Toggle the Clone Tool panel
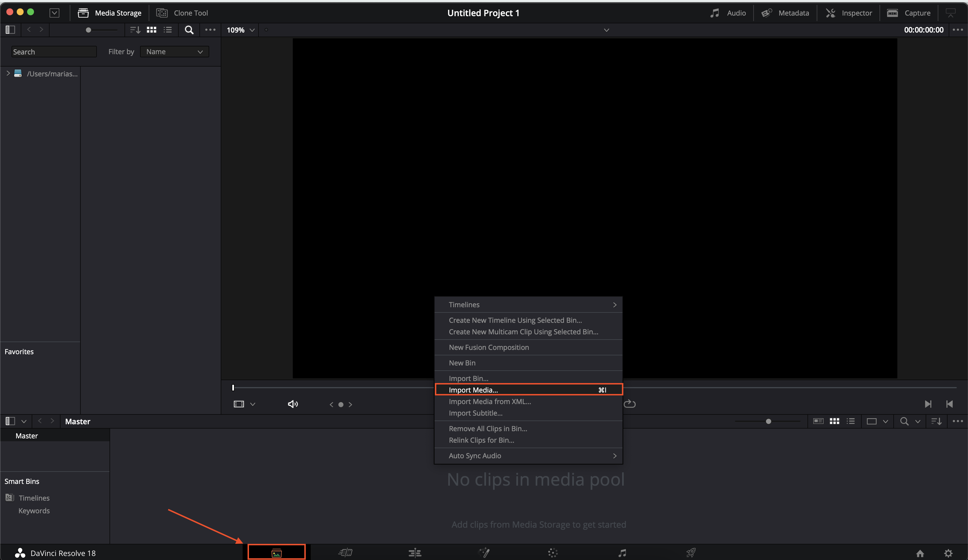 click(x=182, y=13)
